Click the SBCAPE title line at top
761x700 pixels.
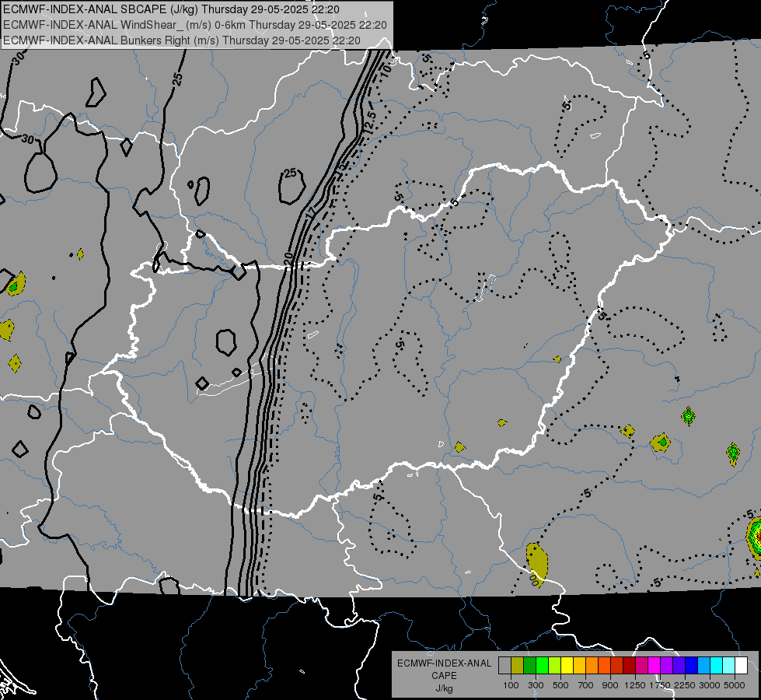171,9
